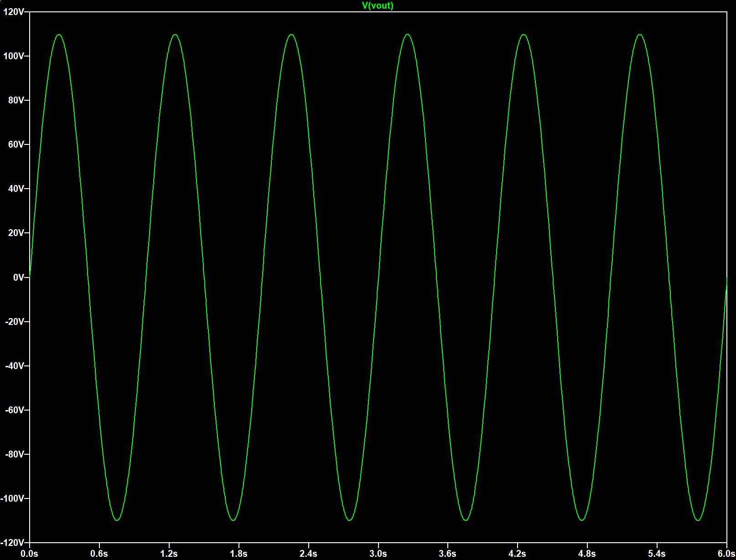Select the -40V vertical axis label
The width and height of the screenshot is (736, 560).
pyautogui.click(x=15, y=366)
